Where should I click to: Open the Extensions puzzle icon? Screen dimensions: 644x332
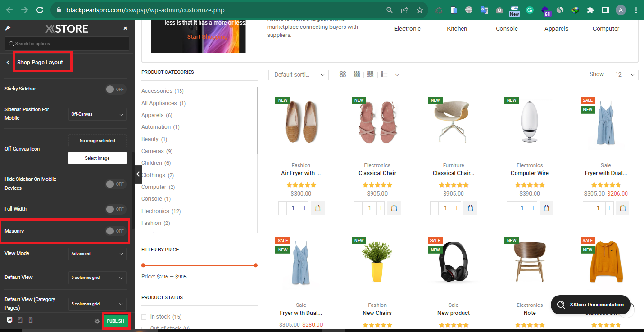click(590, 10)
